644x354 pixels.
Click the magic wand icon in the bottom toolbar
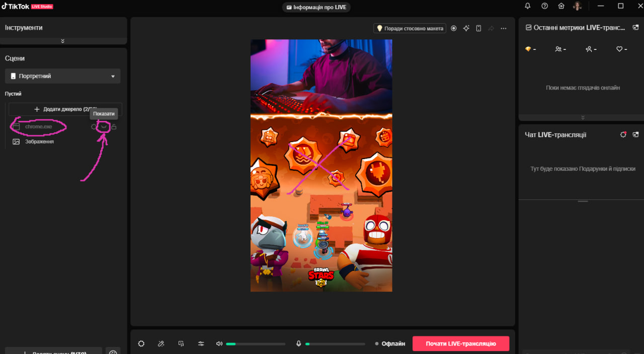click(161, 343)
